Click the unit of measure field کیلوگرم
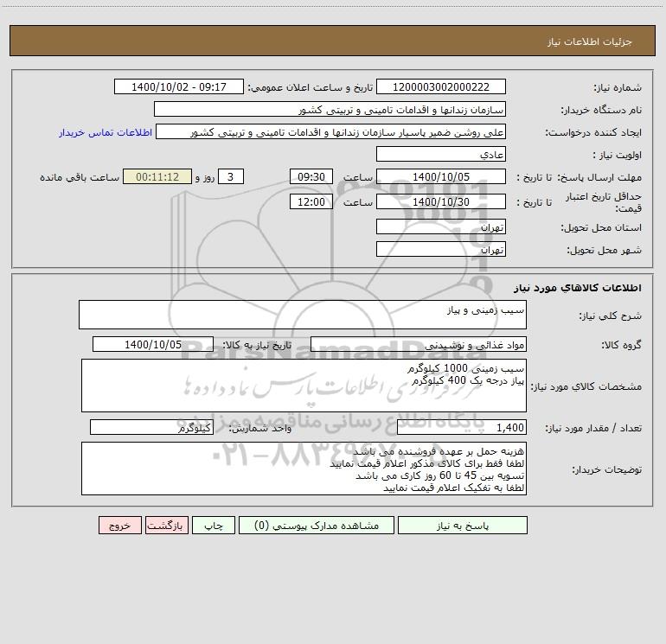 click(x=151, y=427)
